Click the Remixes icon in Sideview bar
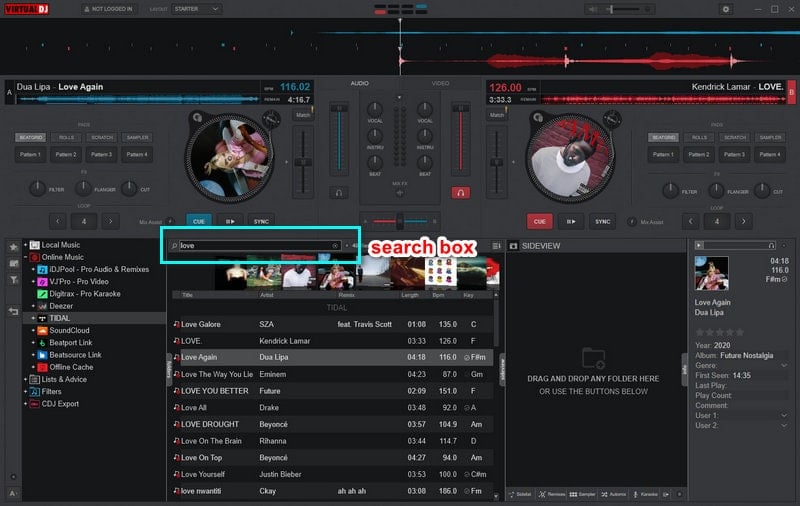The height and width of the screenshot is (506, 800). click(542, 494)
